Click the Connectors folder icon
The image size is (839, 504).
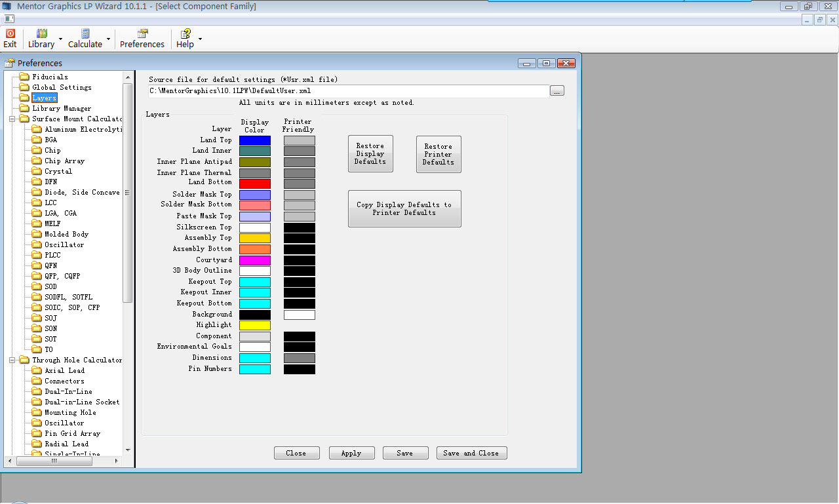(37, 381)
